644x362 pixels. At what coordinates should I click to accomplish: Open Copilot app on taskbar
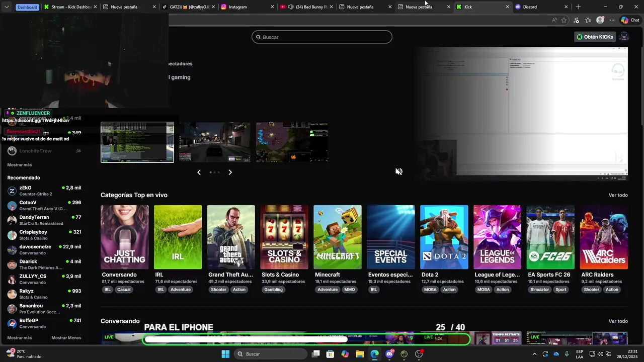[345, 354]
